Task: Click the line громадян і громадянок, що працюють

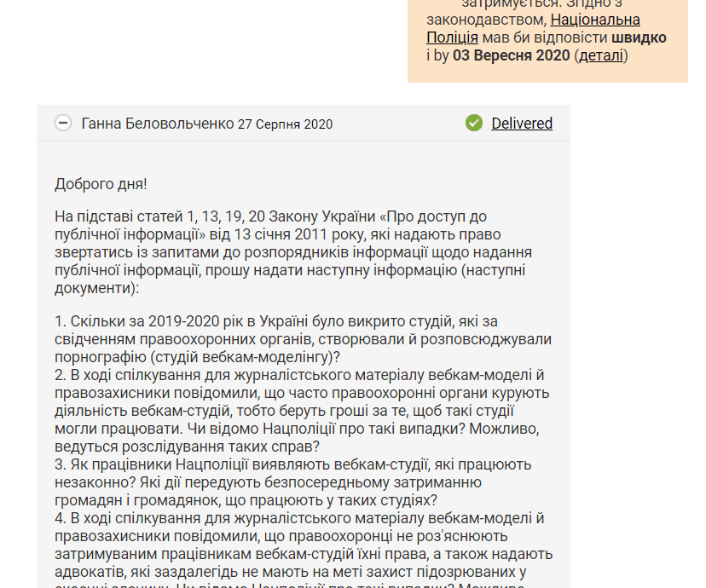Action: pos(246,500)
